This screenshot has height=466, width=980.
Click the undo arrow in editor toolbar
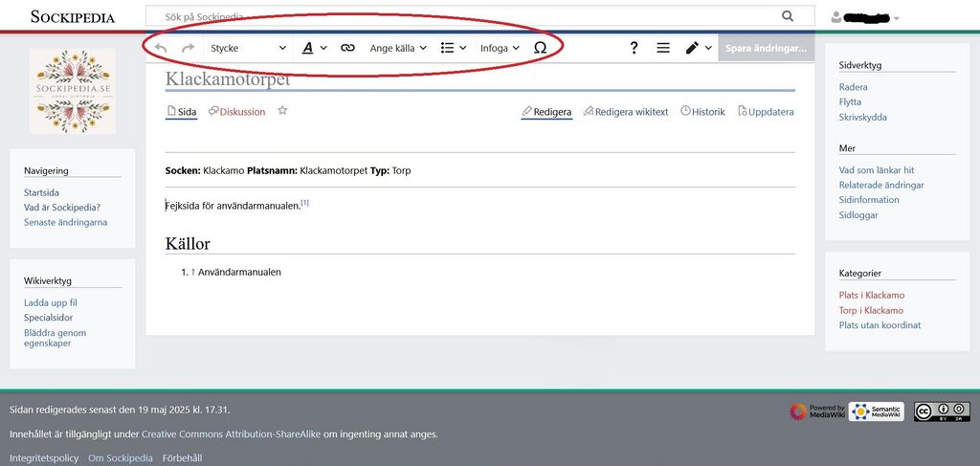tap(161, 48)
